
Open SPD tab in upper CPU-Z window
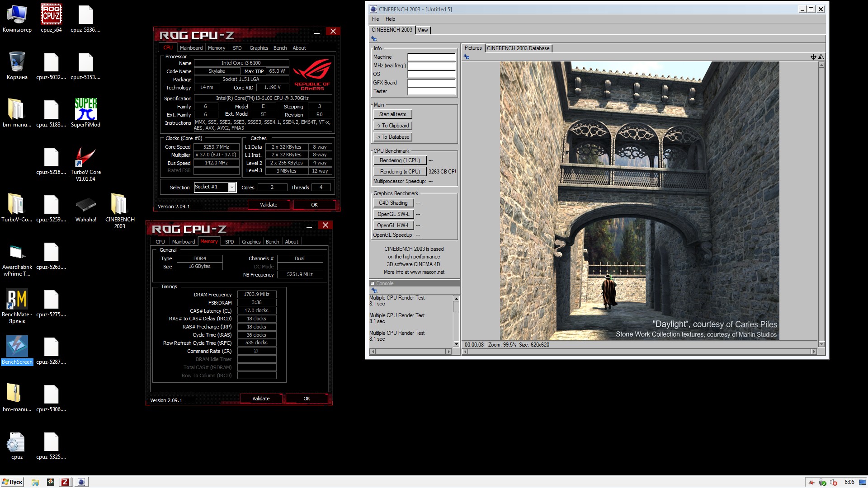click(x=237, y=48)
